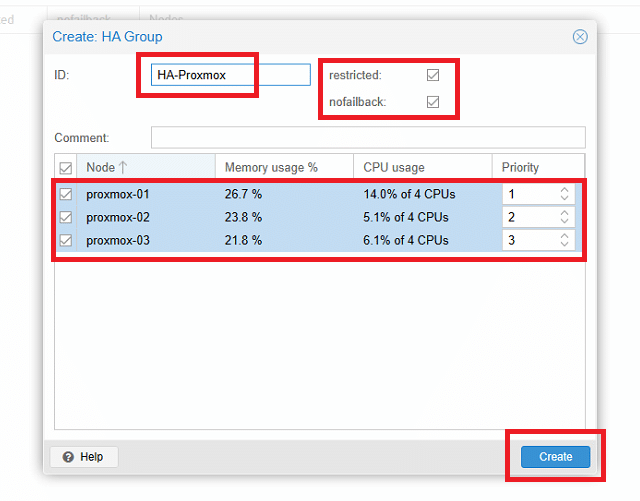640x501 pixels.
Task: Open Help for HA groups
Action: pos(84,456)
